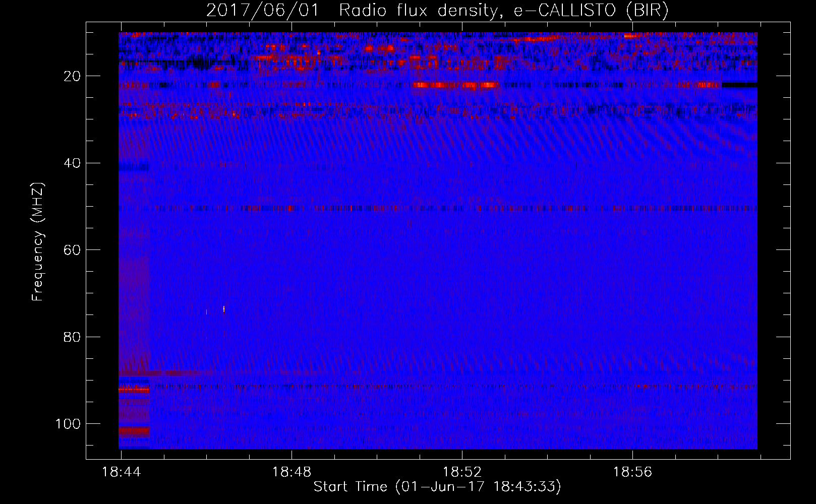Click the 18:44 time tick label

pos(122,472)
